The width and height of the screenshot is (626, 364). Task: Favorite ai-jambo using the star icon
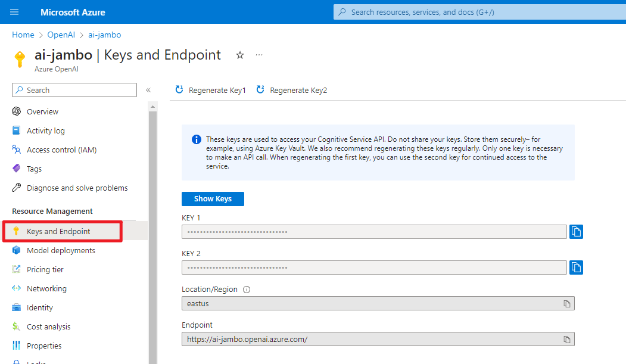pos(240,54)
